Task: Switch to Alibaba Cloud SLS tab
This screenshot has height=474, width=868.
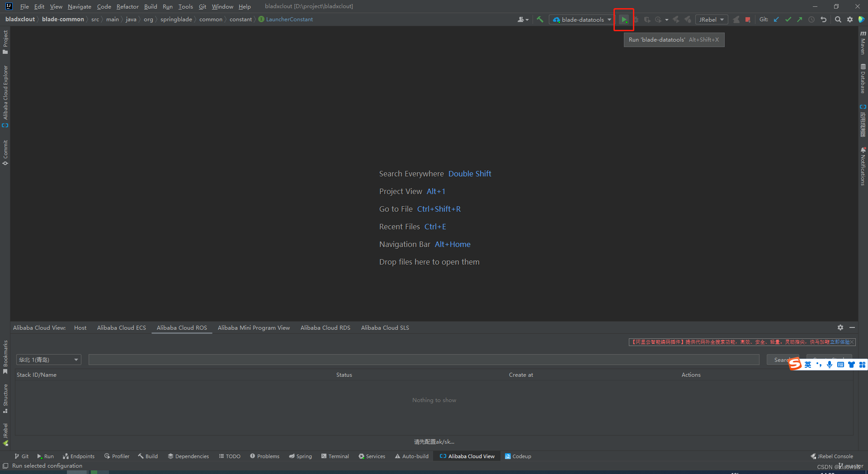Action: point(385,327)
